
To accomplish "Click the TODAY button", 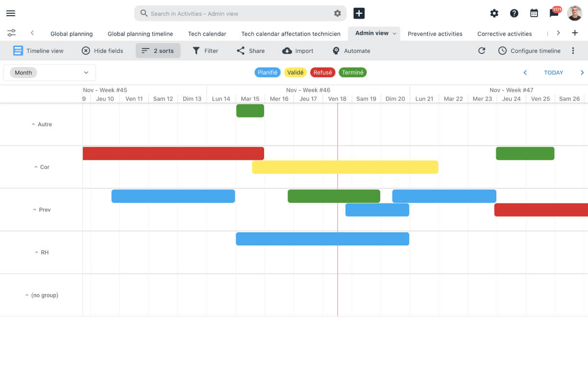I will [553, 72].
